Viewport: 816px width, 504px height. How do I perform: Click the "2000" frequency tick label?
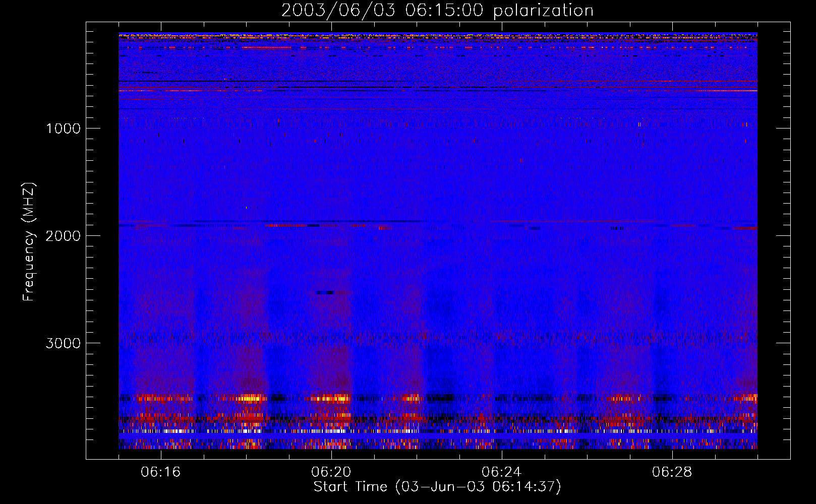tap(63, 236)
